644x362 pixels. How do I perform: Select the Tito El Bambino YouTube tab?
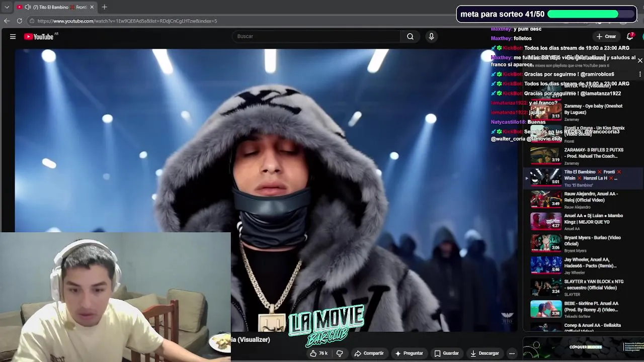click(x=55, y=7)
